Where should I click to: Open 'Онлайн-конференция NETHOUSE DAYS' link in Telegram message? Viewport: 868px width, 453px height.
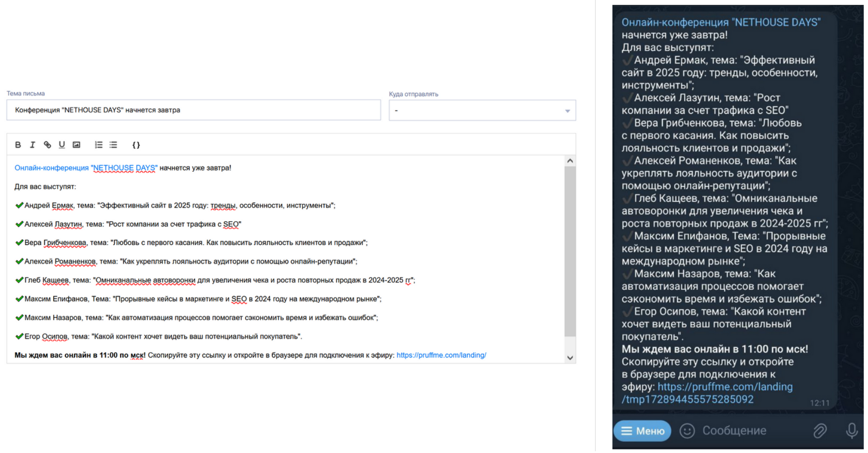pos(721,22)
